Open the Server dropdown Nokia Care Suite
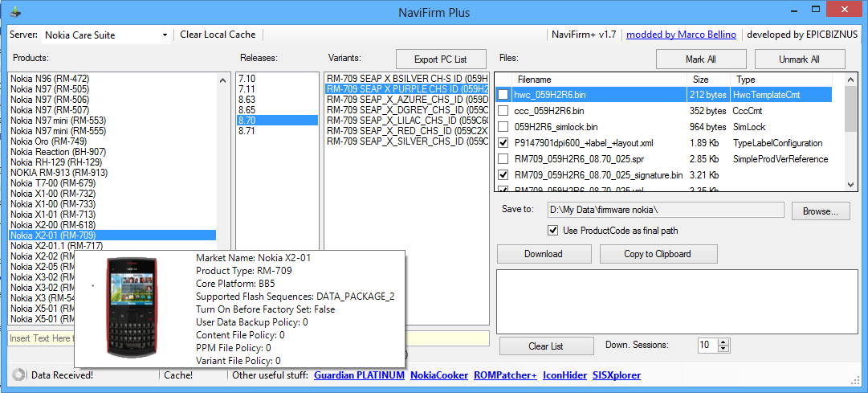This screenshot has width=868, height=393. 165,35
